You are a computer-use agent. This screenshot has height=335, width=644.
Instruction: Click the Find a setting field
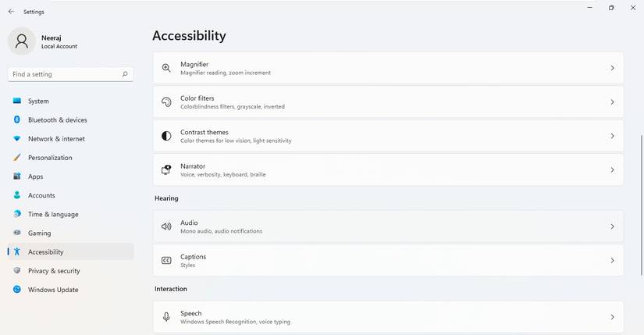click(x=62, y=74)
